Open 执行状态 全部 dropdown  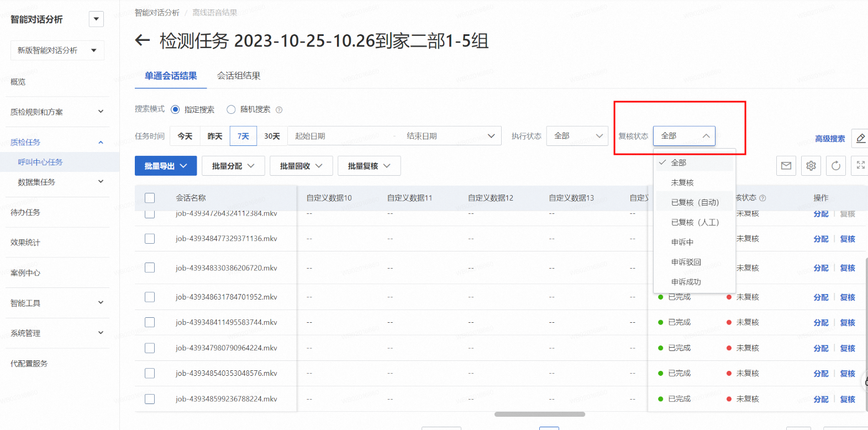(x=577, y=136)
